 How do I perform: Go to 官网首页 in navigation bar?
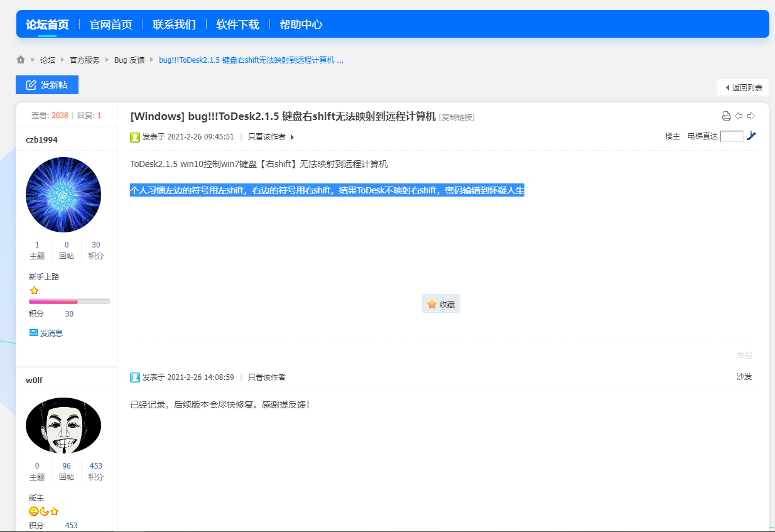(111, 24)
